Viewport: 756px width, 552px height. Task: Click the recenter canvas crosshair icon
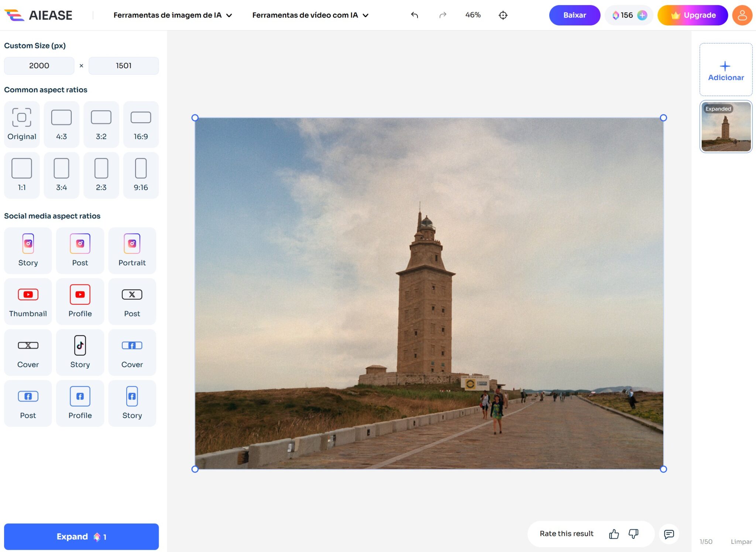coord(503,15)
